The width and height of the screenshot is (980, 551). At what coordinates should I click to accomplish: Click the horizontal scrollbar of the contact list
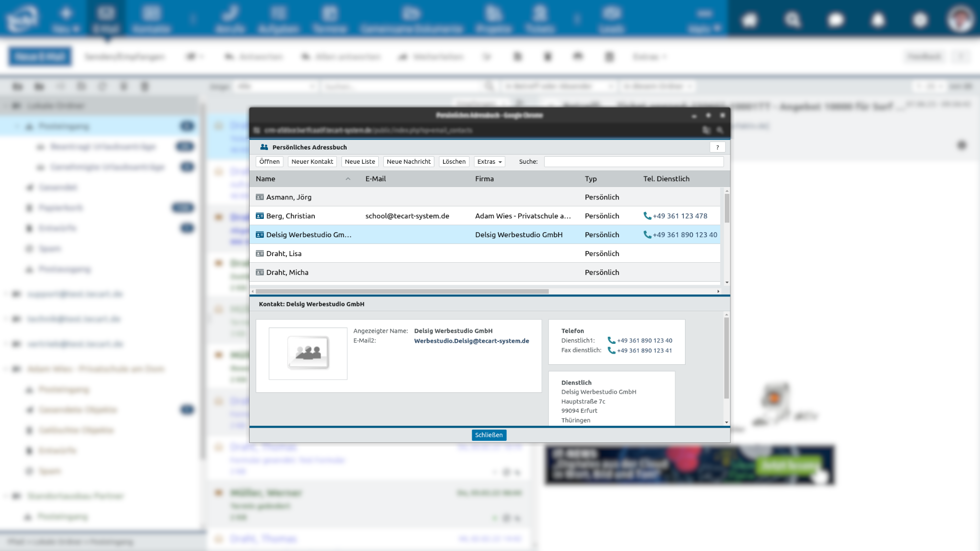click(402, 292)
